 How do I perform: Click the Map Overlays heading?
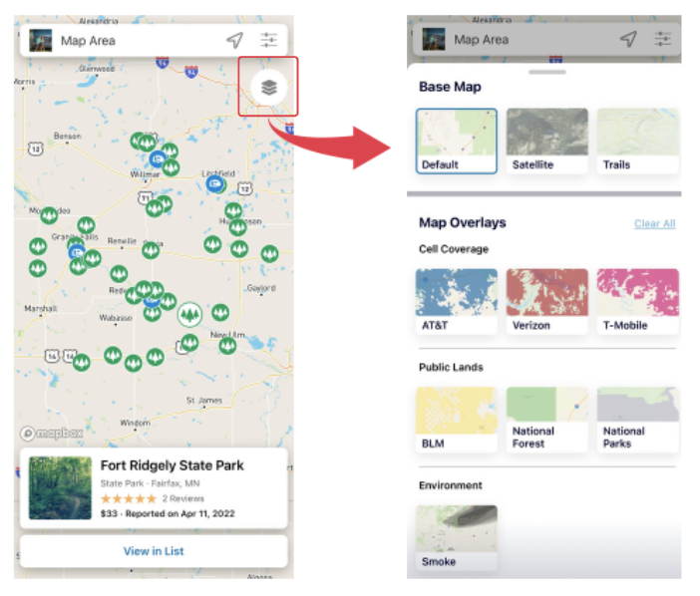pyautogui.click(x=462, y=222)
